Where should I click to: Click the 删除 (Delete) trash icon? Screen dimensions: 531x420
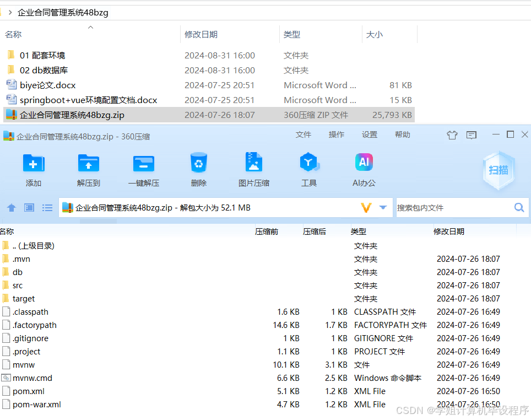[x=198, y=163]
